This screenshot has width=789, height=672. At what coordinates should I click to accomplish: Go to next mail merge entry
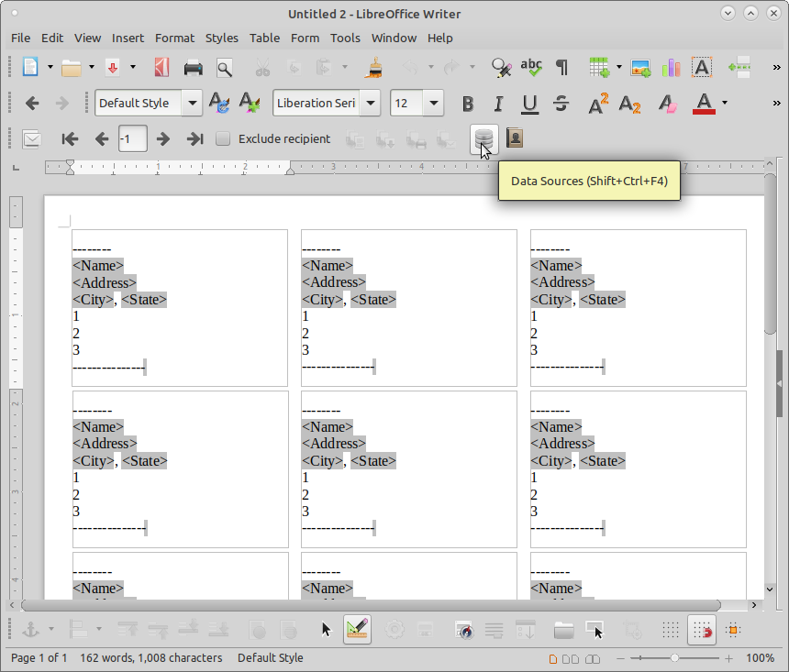pyautogui.click(x=163, y=138)
